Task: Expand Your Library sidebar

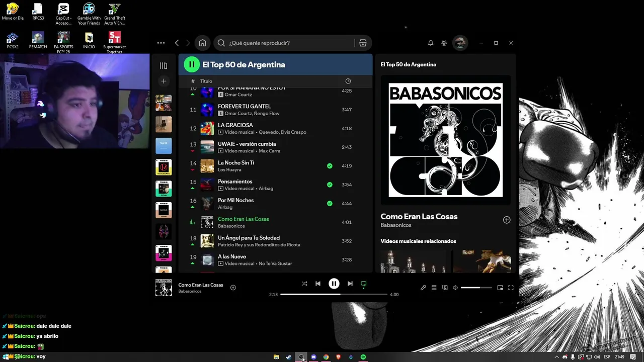Action: [164, 66]
